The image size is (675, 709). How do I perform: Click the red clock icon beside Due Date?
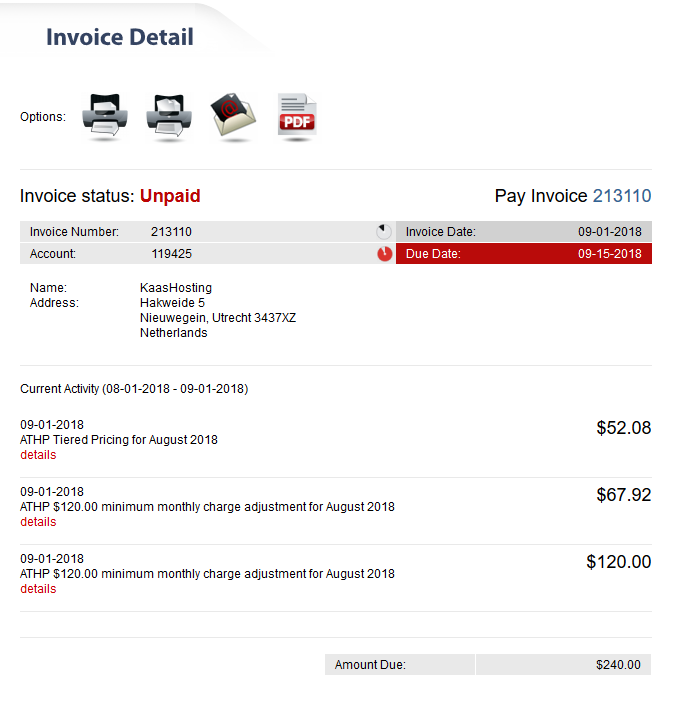(x=384, y=254)
